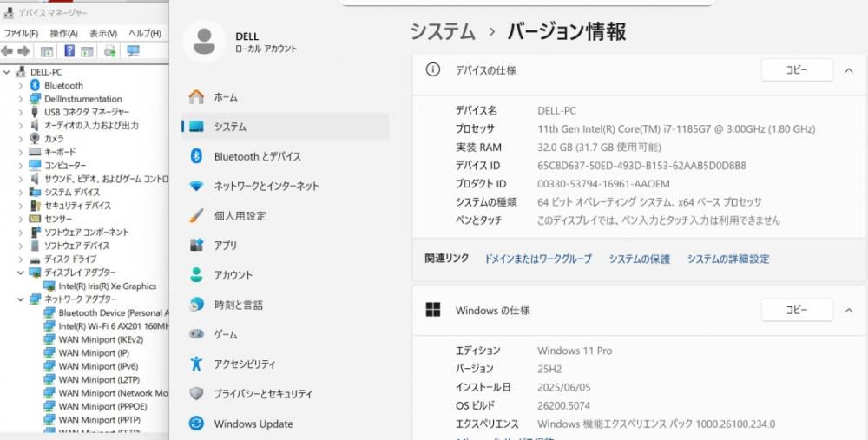Select WAN Miniport (IPv6) in device tree
This screenshot has width=868, height=440.
point(99,366)
